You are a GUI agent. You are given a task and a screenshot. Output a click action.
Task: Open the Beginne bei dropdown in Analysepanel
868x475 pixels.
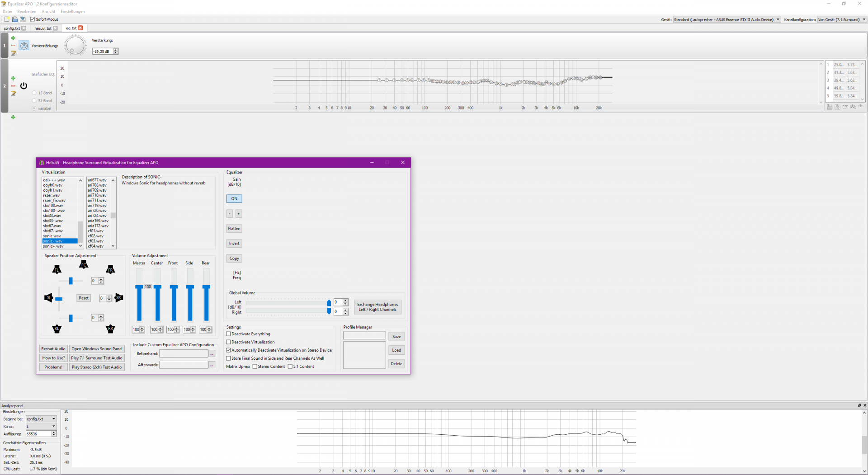click(41, 419)
